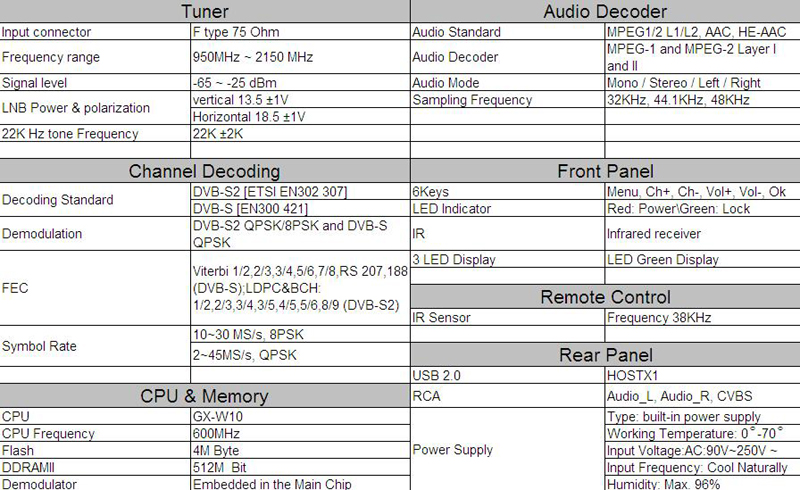Image resolution: width=800 pixels, height=490 pixels.
Task: Click the Rear Panel header cell
Action: [605, 355]
